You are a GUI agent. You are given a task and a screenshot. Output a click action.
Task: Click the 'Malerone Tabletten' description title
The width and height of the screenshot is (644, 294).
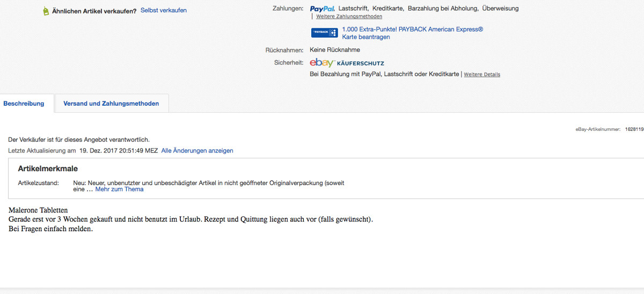(x=38, y=210)
